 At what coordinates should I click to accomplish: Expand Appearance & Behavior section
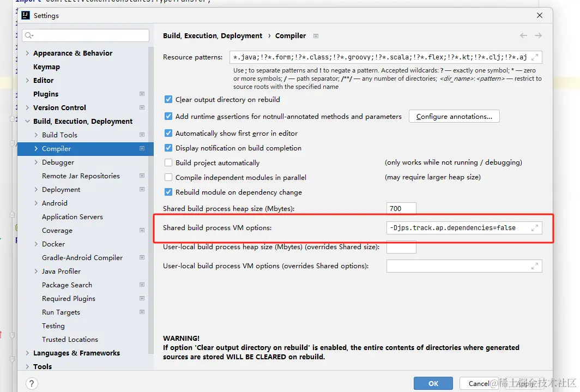tap(27, 53)
